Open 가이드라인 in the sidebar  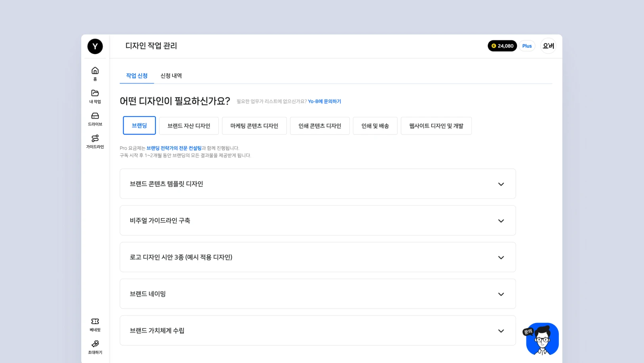point(95,141)
